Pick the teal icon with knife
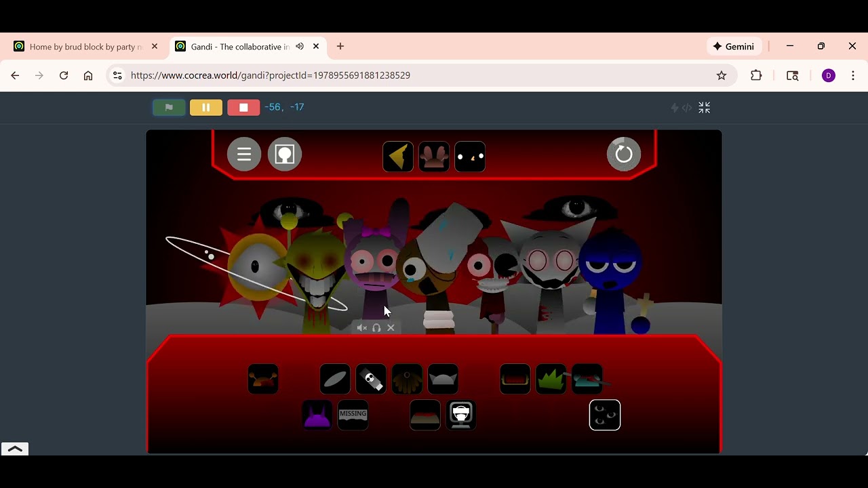The width and height of the screenshot is (868, 488). coord(587,379)
